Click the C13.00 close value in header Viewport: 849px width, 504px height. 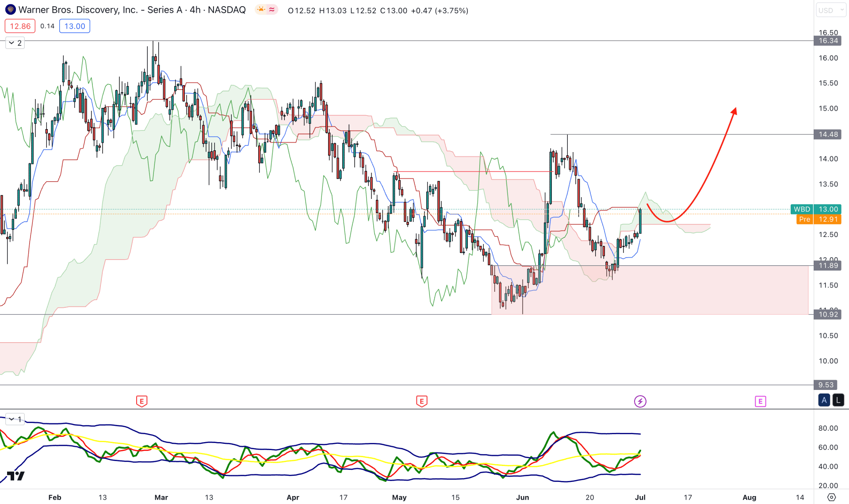(x=394, y=11)
